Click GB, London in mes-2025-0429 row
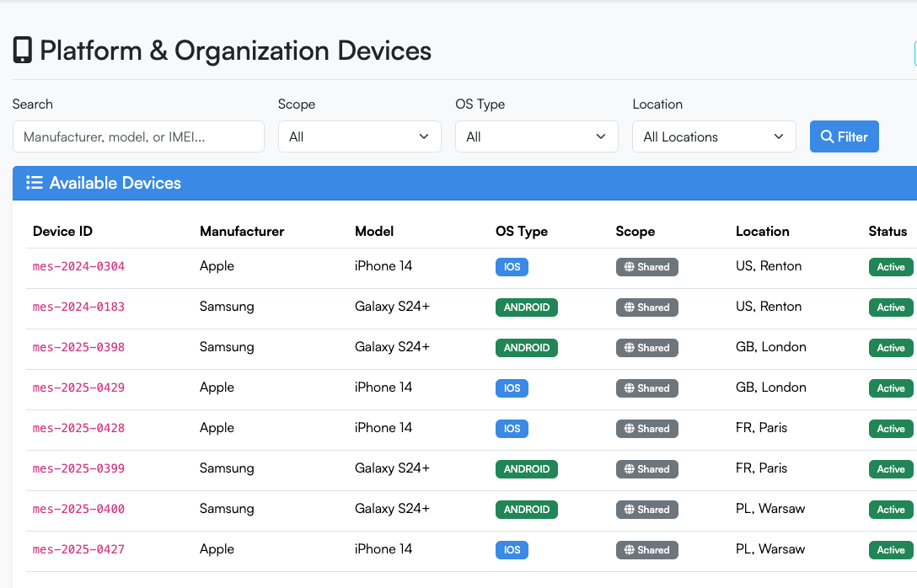The image size is (917, 588). (771, 387)
